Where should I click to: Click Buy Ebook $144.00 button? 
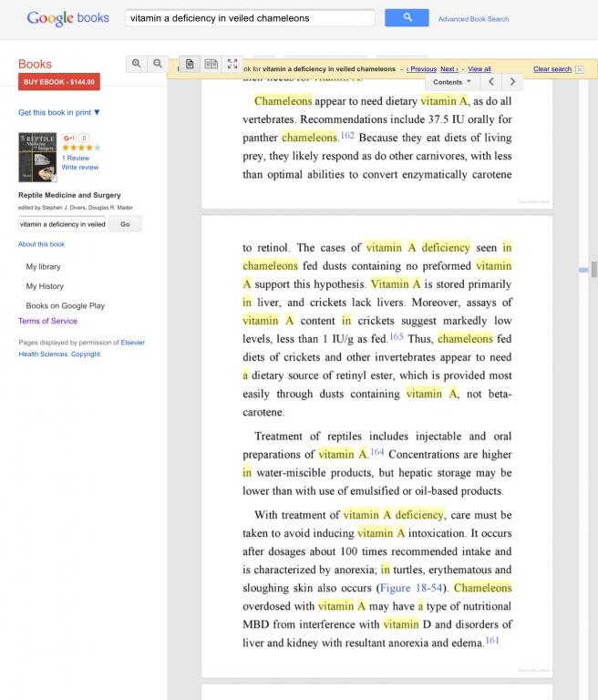click(59, 82)
